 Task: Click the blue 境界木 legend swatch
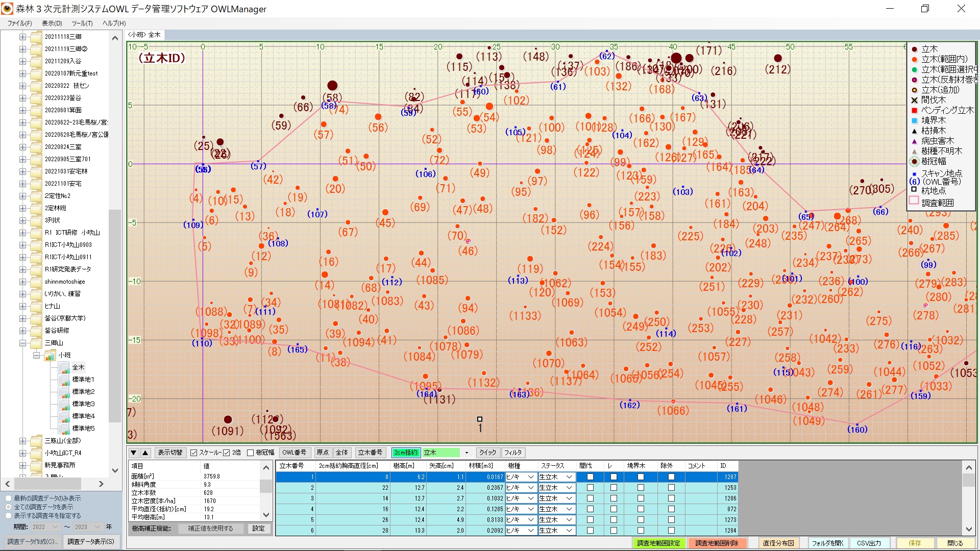[x=915, y=120]
